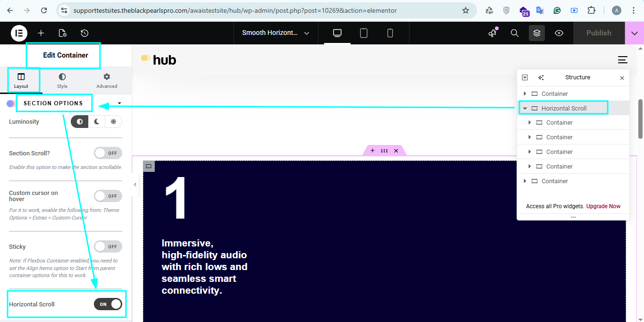Image resolution: width=644 pixels, height=322 pixels.
Task: Select the auto luminosity option
Action: (79, 122)
